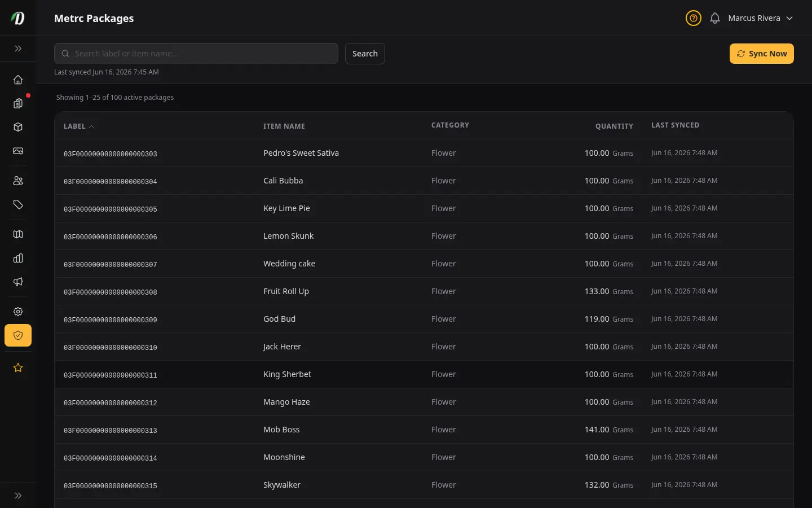Expand the sidebar with top chevrons
Image resolution: width=812 pixels, height=508 pixels.
click(18, 49)
